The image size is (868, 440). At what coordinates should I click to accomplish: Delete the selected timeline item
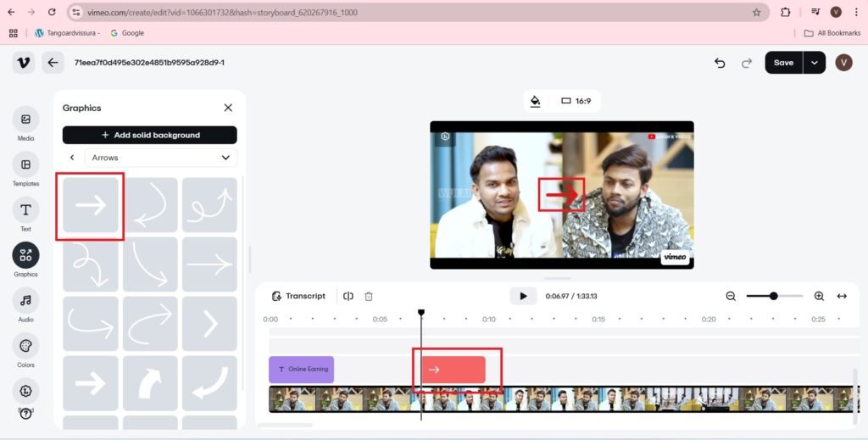click(369, 296)
